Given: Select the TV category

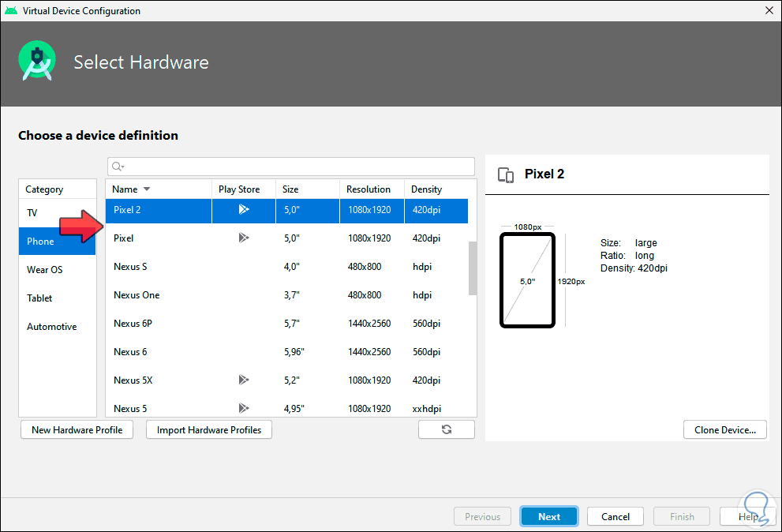Looking at the screenshot, I should coord(32,213).
